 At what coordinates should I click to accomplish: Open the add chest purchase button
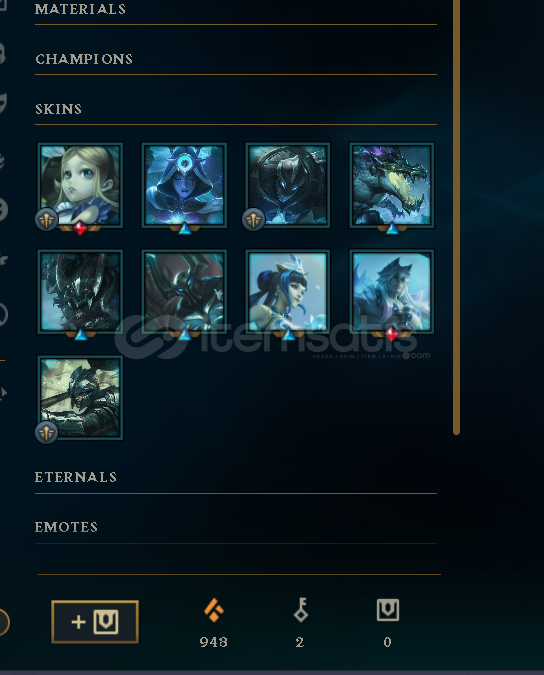point(95,622)
